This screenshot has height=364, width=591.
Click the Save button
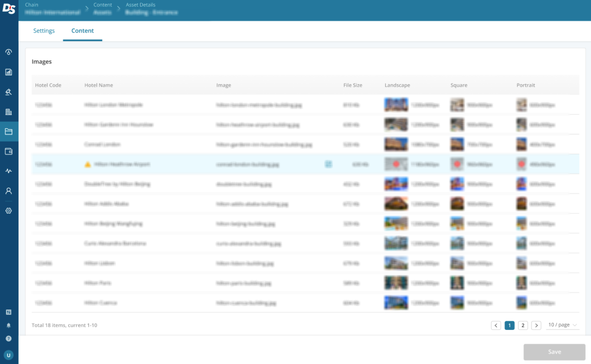pyautogui.click(x=554, y=352)
